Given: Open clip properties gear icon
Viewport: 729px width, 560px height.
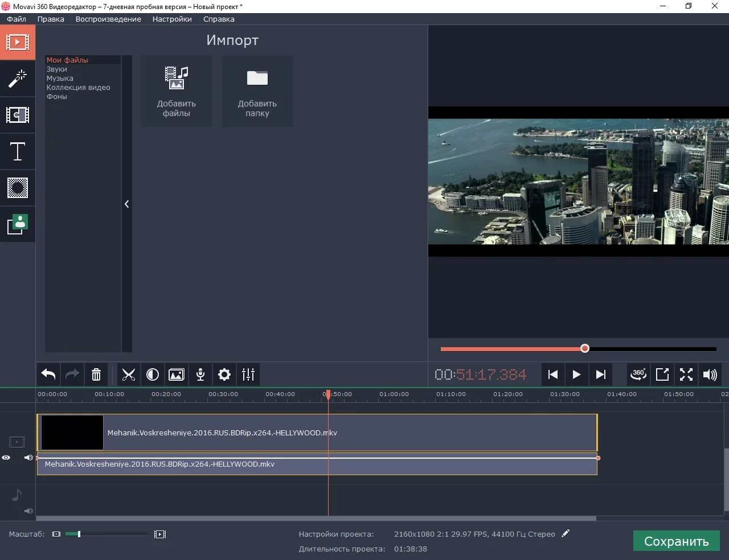Looking at the screenshot, I should (x=224, y=374).
